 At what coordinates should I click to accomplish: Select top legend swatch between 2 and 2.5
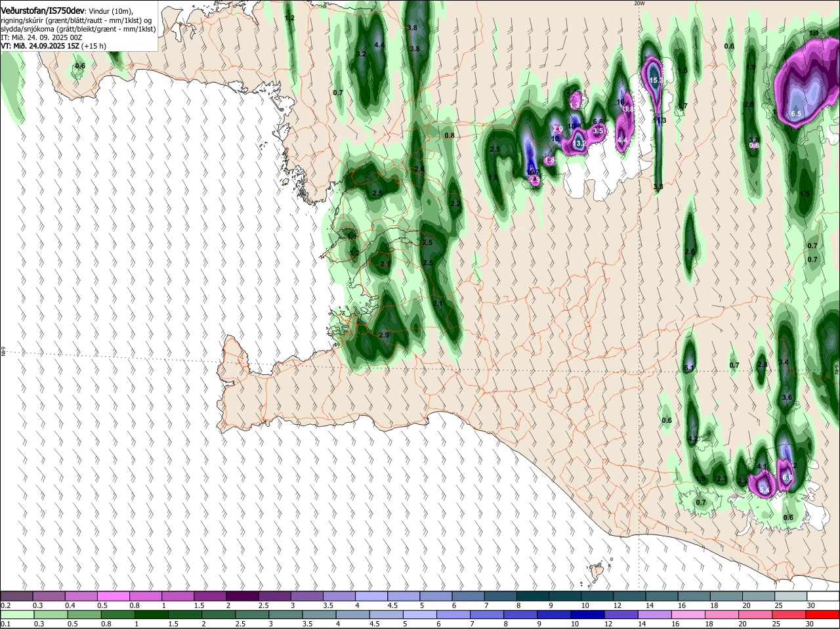tap(242, 596)
